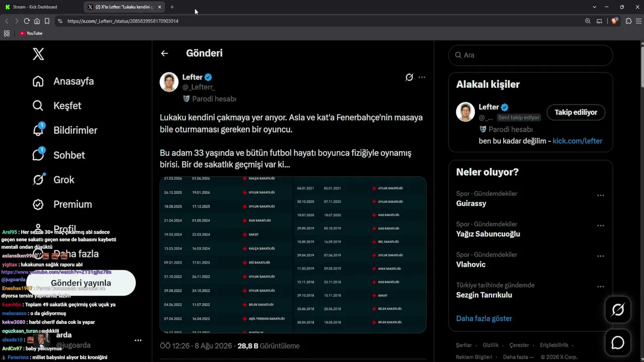Open the YouTube bookmark
Viewport: 644px width, 362px height.
pos(31,33)
